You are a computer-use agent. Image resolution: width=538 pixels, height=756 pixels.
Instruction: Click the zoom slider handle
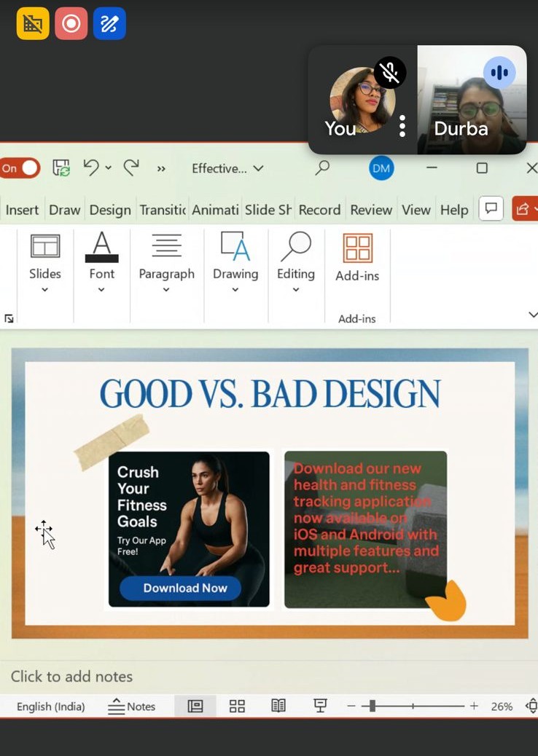tap(373, 706)
